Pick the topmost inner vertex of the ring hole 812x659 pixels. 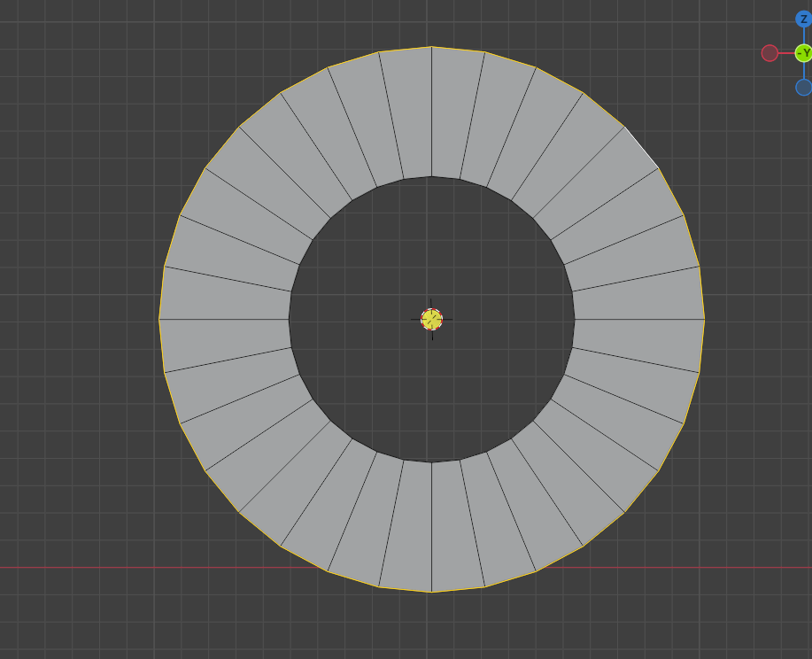(431, 176)
